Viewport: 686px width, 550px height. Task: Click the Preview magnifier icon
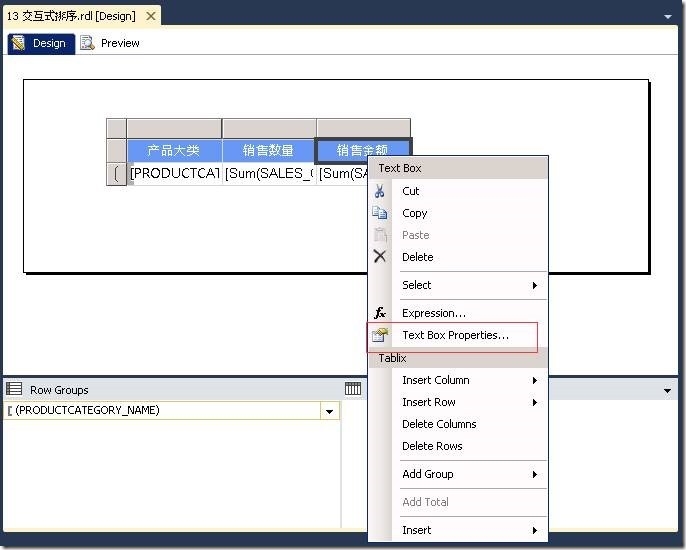[88, 43]
